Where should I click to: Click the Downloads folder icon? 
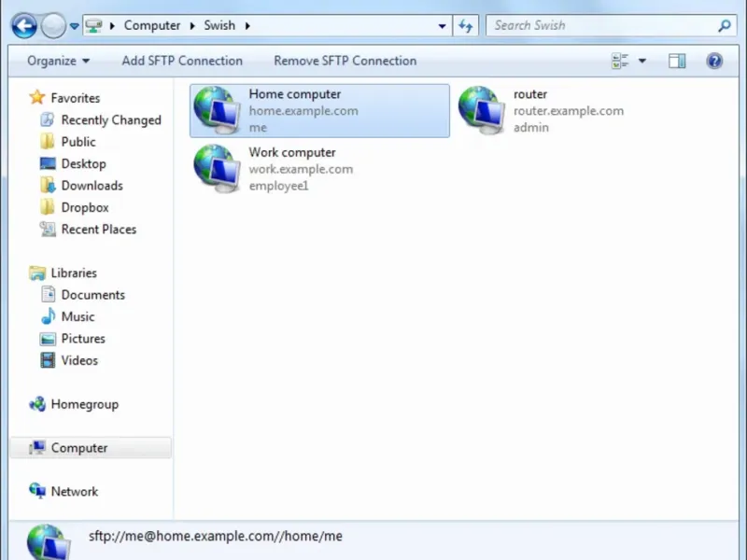click(48, 185)
